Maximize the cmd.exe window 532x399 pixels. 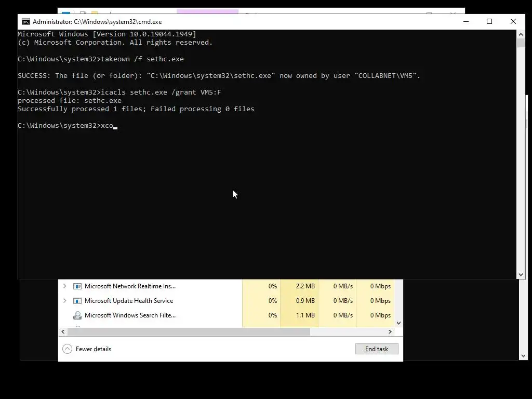point(489,22)
